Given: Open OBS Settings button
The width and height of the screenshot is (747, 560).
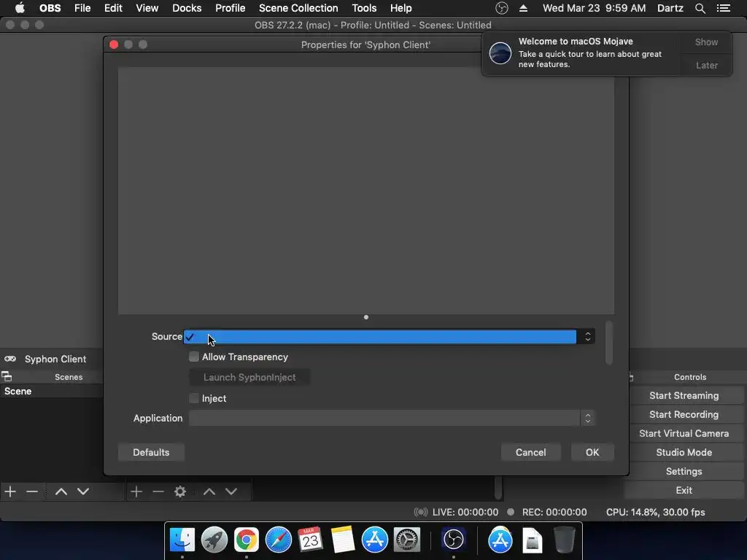Looking at the screenshot, I should point(684,472).
